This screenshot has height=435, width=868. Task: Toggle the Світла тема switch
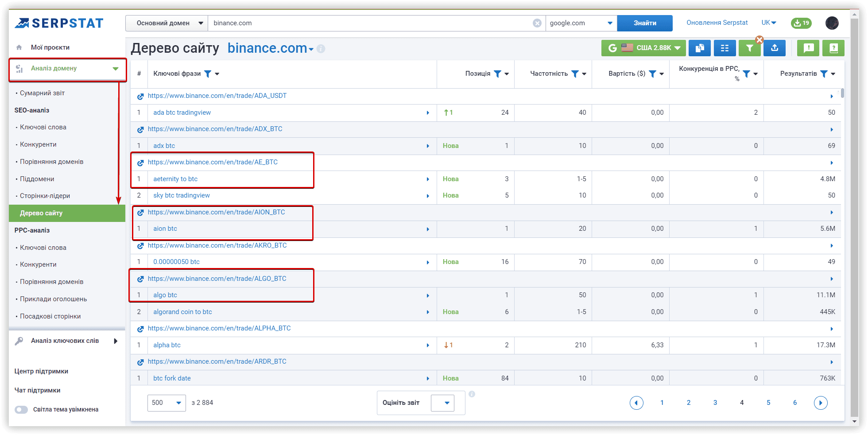21,410
